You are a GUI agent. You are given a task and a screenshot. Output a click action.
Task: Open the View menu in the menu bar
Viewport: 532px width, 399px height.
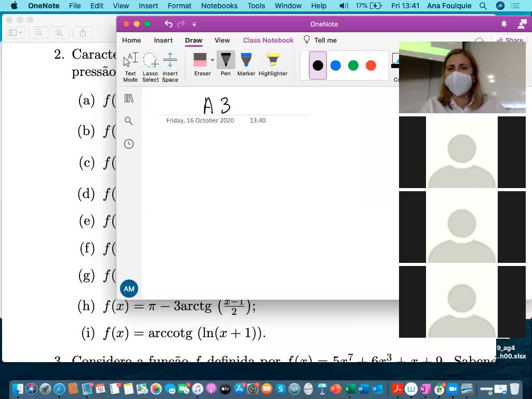[121, 6]
